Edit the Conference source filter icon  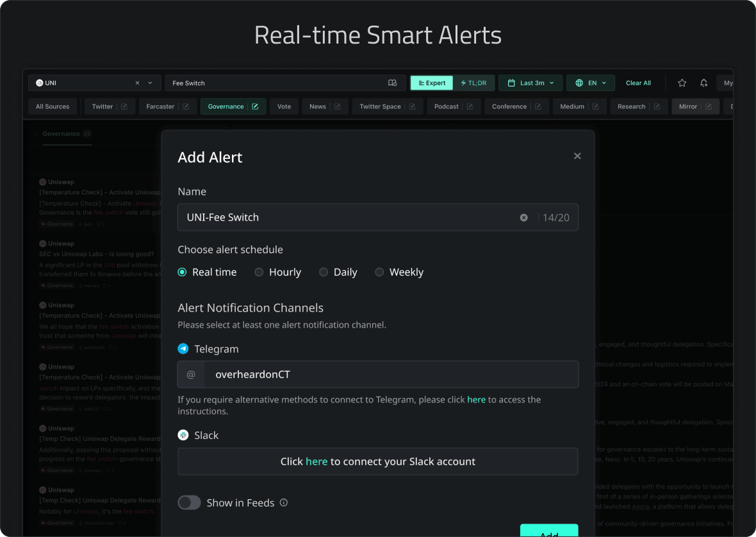tap(538, 106)
